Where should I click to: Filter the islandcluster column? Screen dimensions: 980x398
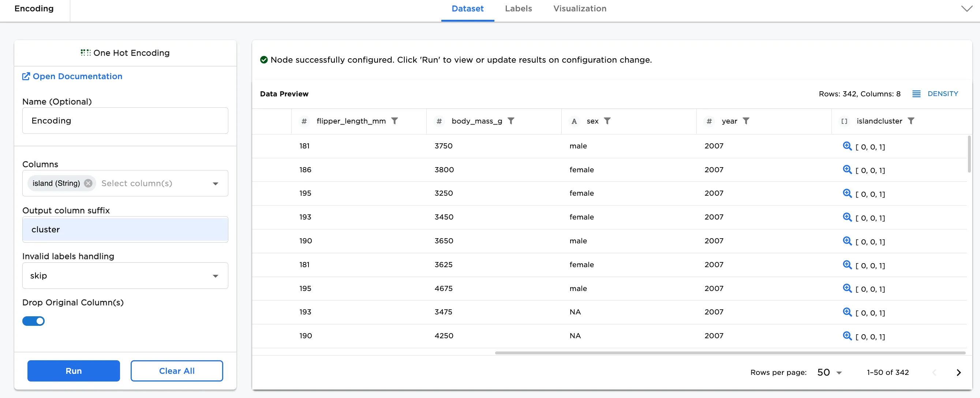coord(911,121)
